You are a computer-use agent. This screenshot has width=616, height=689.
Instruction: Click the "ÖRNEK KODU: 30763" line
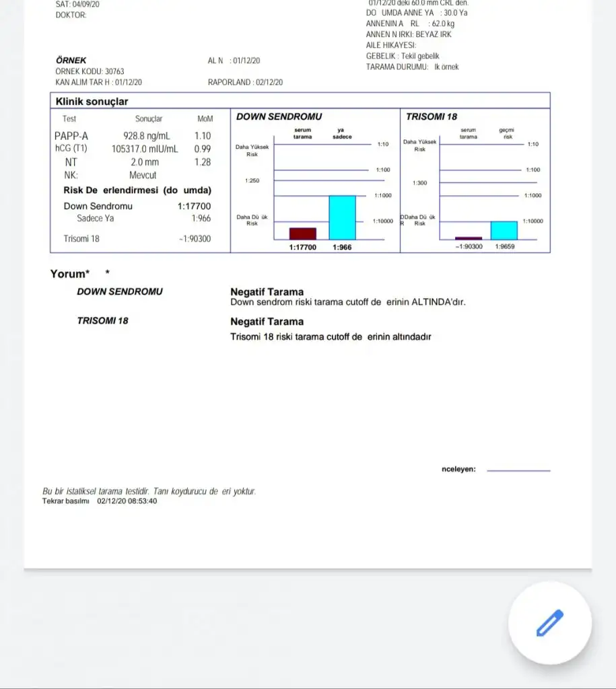(90, 71)
